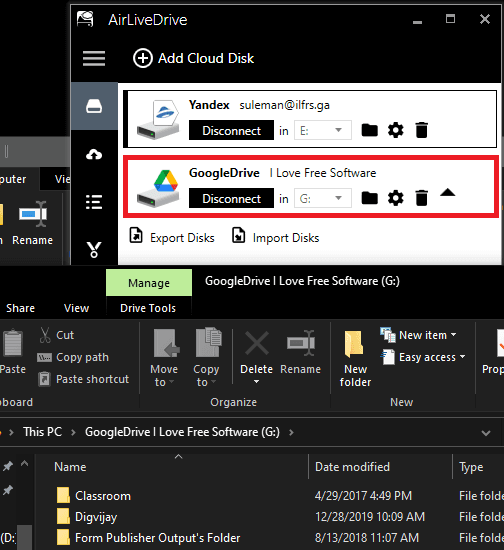This screenshot has width=504, height=550.
Task: Expand breadcrumb arrow after GoogleDrive (G:)
Action: coord(291,432)
